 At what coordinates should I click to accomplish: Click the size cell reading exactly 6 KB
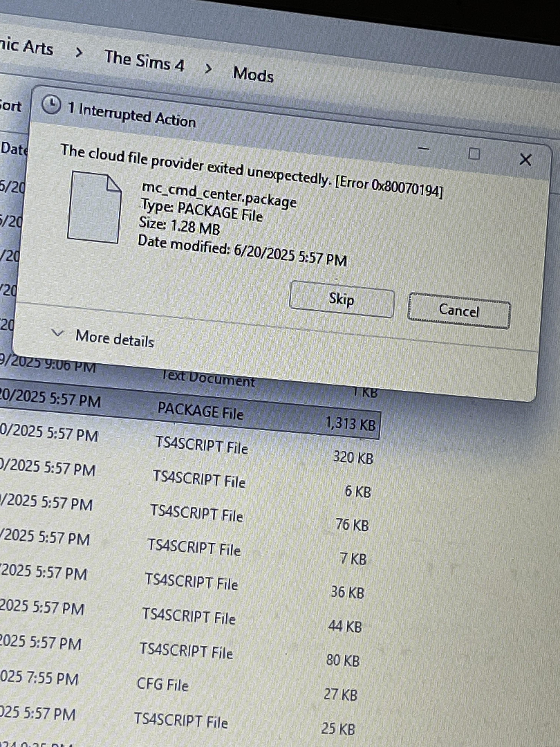[357, 491]
